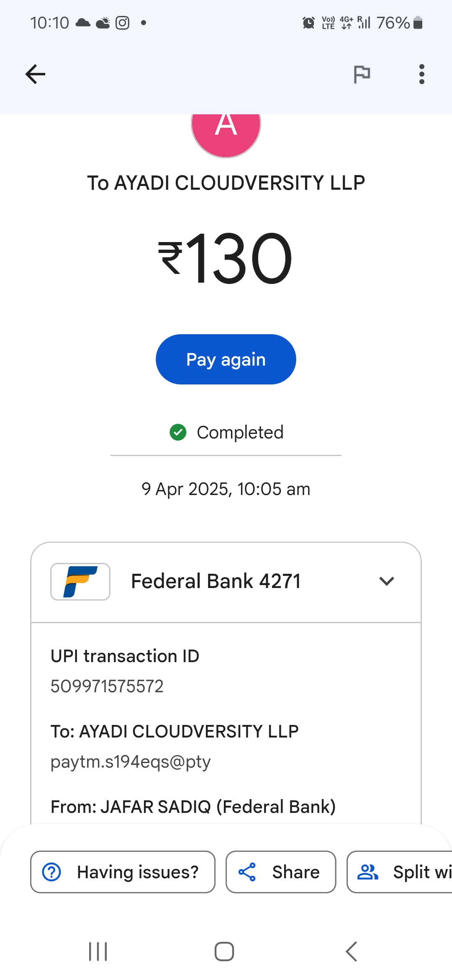Tap the Federal Bank logo icon
This screenshot has height=980, width=452.
(80, 581)
